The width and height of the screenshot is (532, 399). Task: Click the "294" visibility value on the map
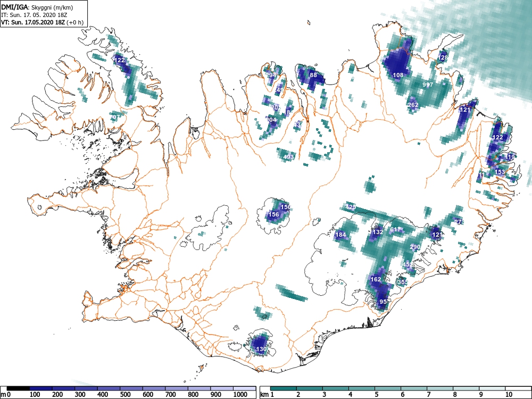coord(271,75)
